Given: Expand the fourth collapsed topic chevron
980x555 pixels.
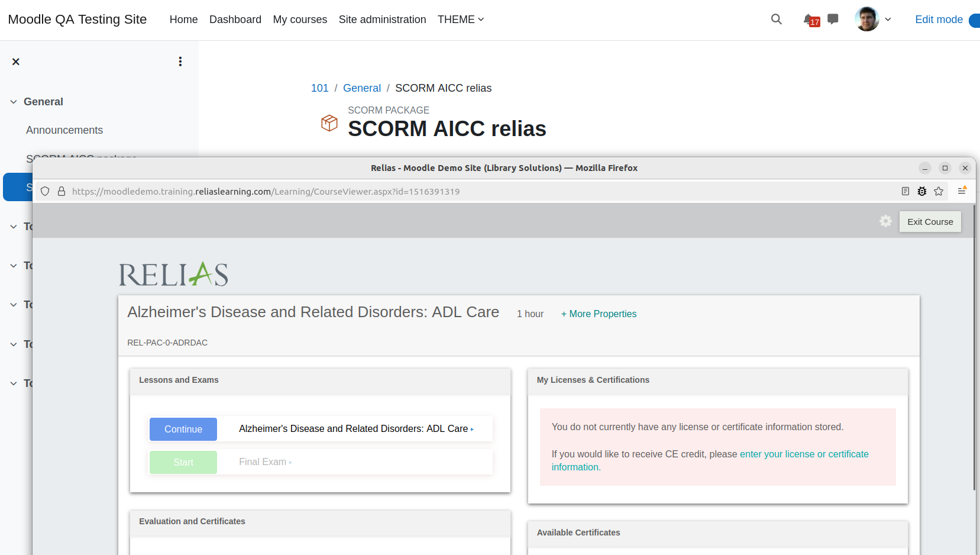Looking at the screenshot, I should [14, 344].
